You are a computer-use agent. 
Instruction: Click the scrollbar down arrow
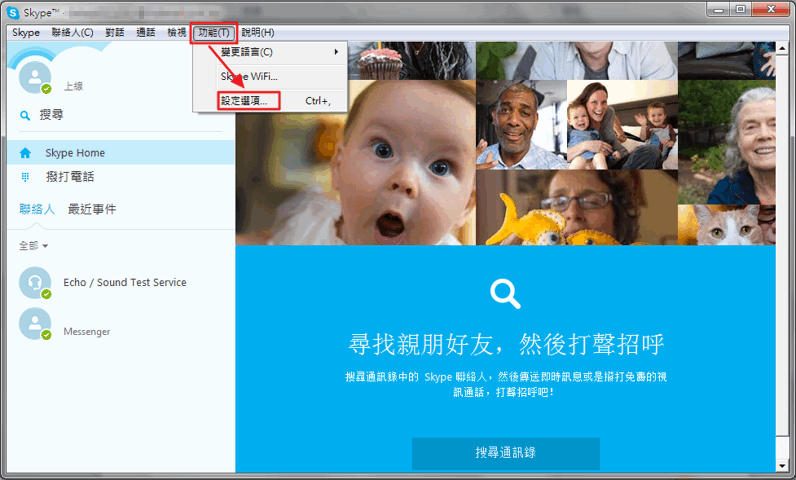coord(782,465)
